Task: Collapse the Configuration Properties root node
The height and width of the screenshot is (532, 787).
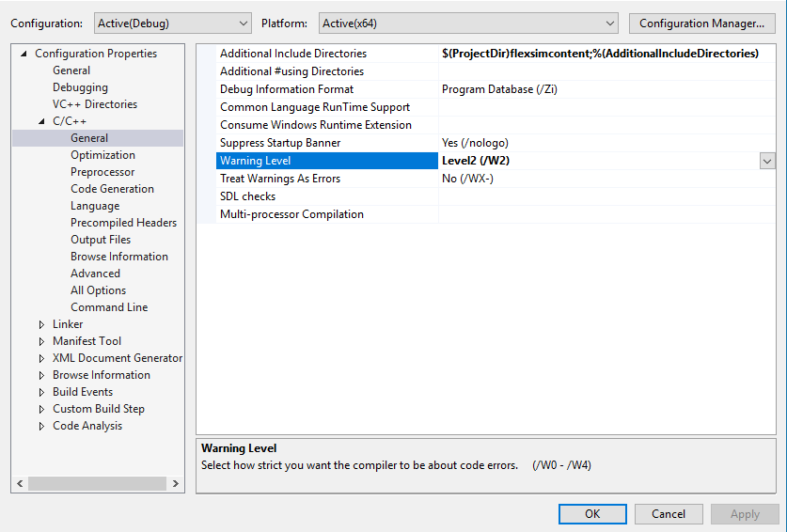Action: pyautogui.click(x=24, y=54)
